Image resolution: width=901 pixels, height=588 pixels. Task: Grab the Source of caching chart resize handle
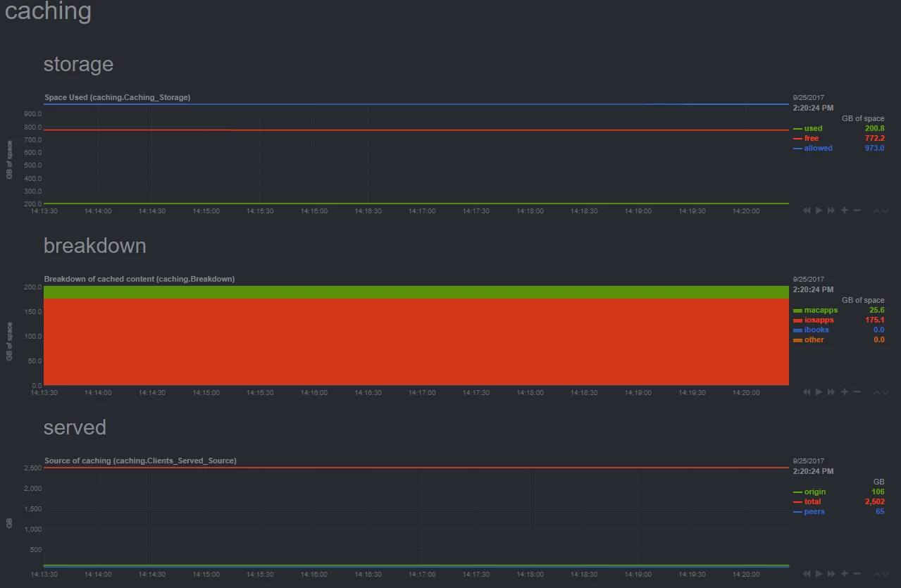click(x=881, y=575)
